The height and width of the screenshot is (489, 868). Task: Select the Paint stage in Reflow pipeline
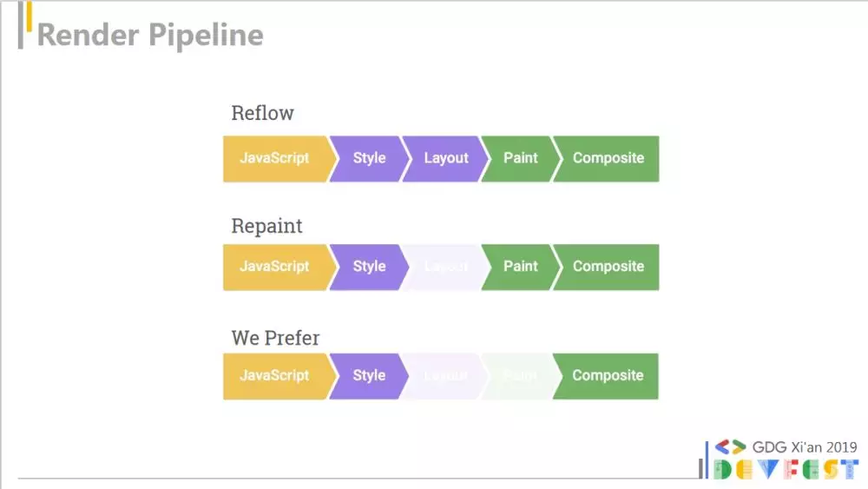520,158
